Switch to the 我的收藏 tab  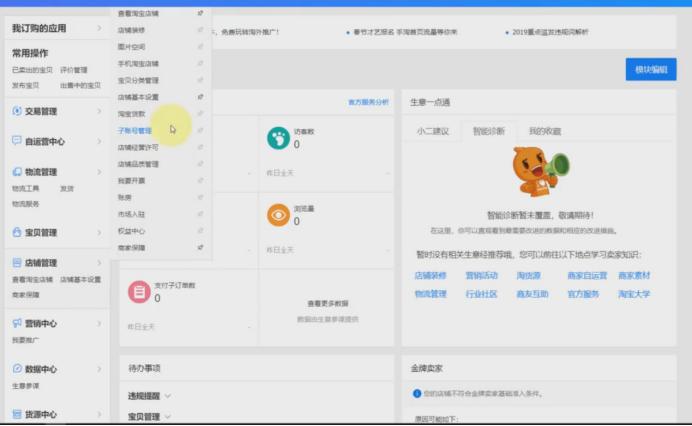tap(545, 131)
